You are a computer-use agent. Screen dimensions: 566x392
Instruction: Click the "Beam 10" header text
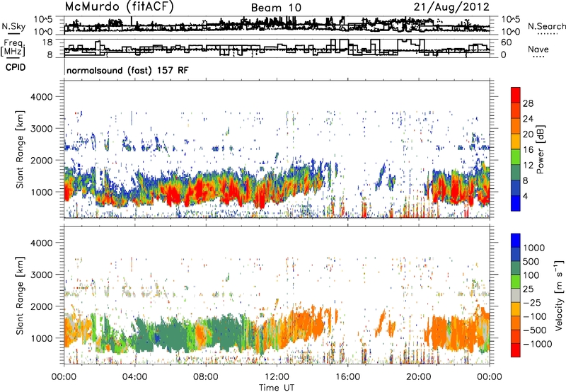(276, 8)
